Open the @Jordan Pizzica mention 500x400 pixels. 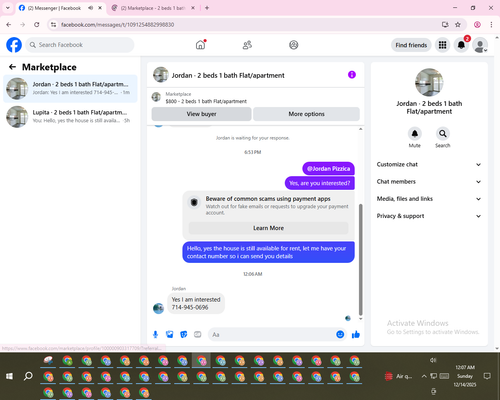(x=328, y=169)
